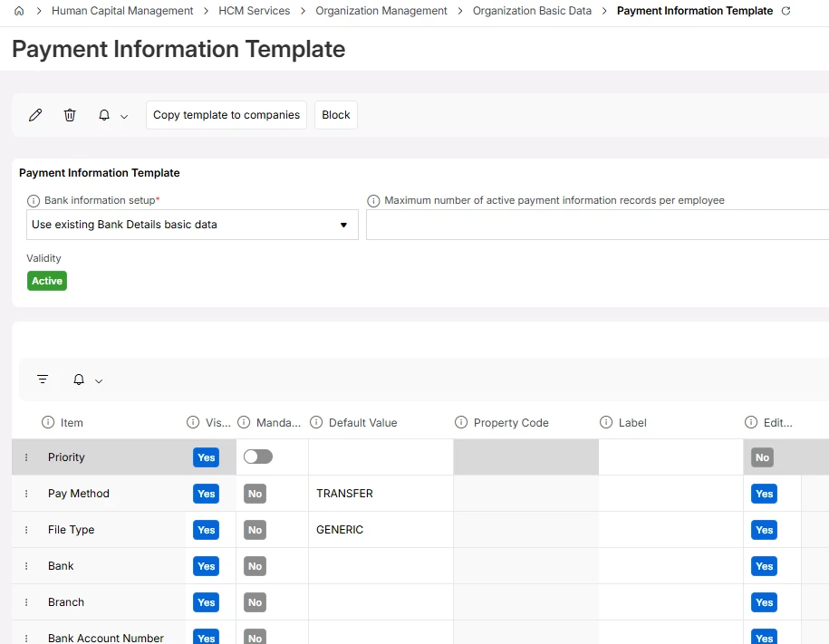Image resolution: width=829 pixels, height=644 pixels.
Task: Click info icon beside Bank information setup
Action: [34, 200]
